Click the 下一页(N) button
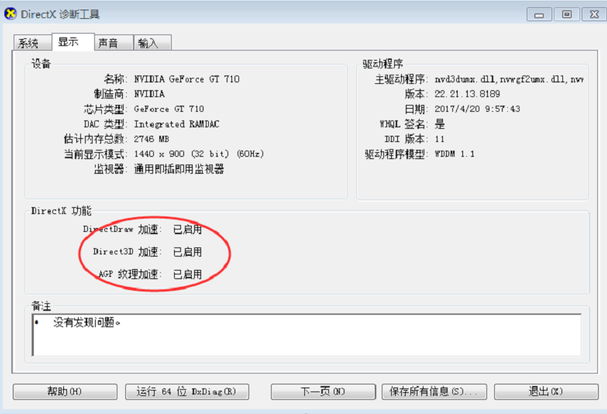The height and width of the screenshot is (414, 607). tap(323, 392)
